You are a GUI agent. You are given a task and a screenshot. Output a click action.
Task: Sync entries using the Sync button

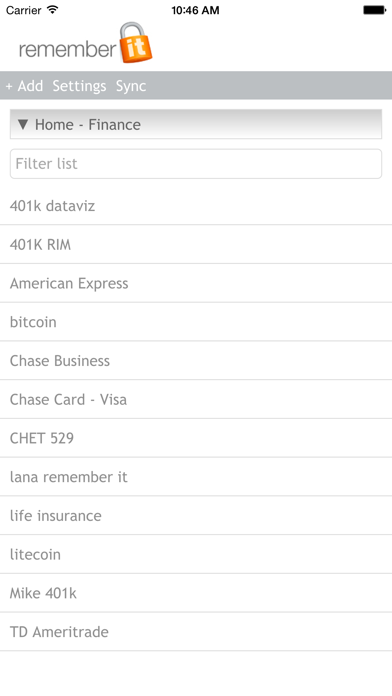point(131,86)
